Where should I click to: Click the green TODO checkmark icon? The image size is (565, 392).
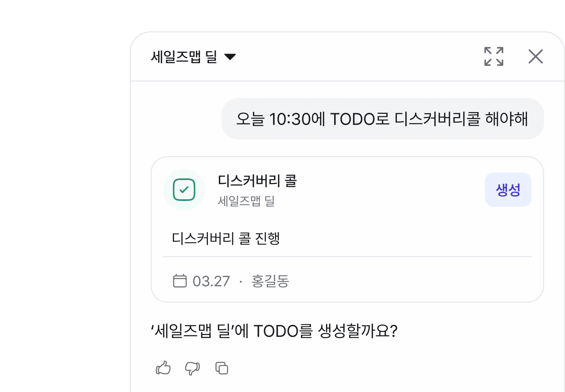tap(185, 189)
